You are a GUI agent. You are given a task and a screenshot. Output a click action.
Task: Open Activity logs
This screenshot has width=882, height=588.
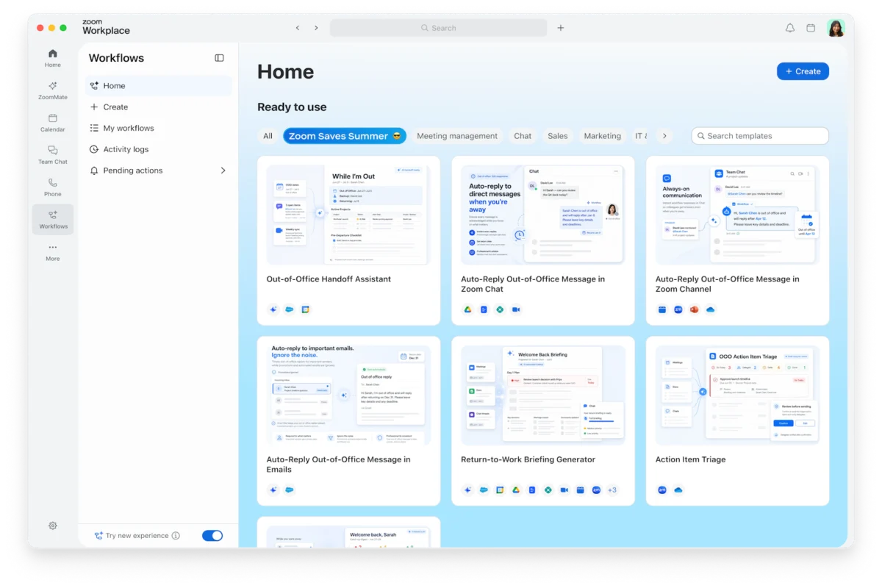pyautogui.click(x=159, y=149)
